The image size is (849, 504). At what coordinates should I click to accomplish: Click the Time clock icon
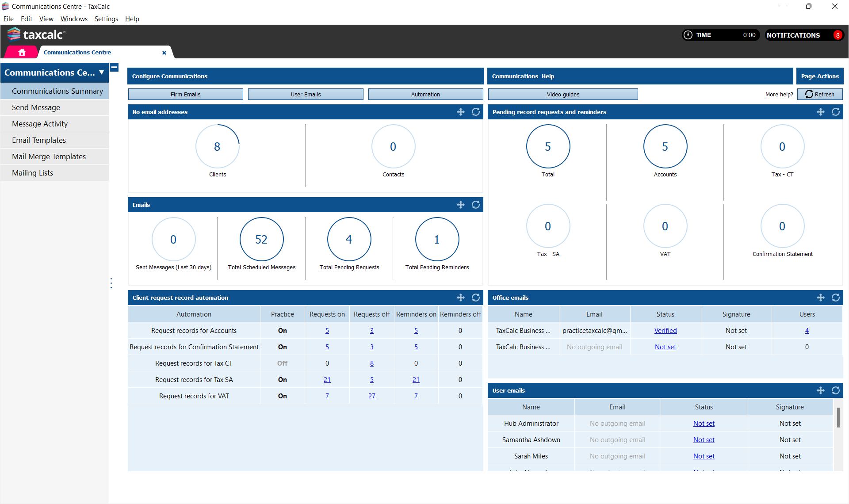(688, 35)
